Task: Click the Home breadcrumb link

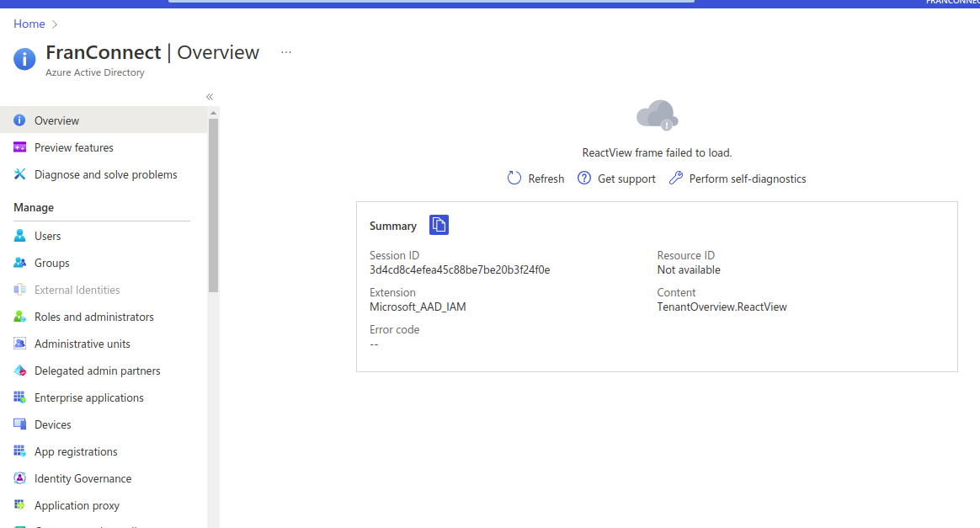Action: [29, 24]
